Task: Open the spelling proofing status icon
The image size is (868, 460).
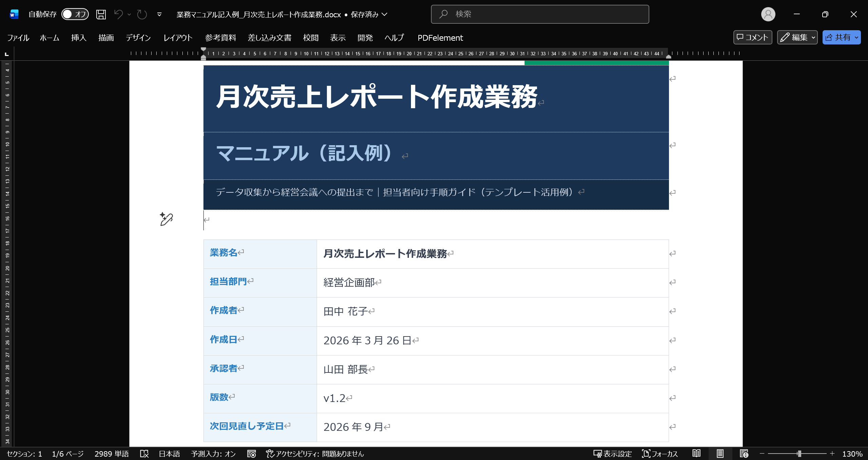Action: tap(144, 454)
